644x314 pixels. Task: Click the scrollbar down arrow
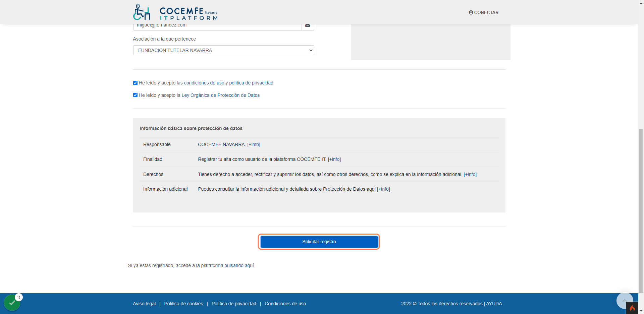641,311
